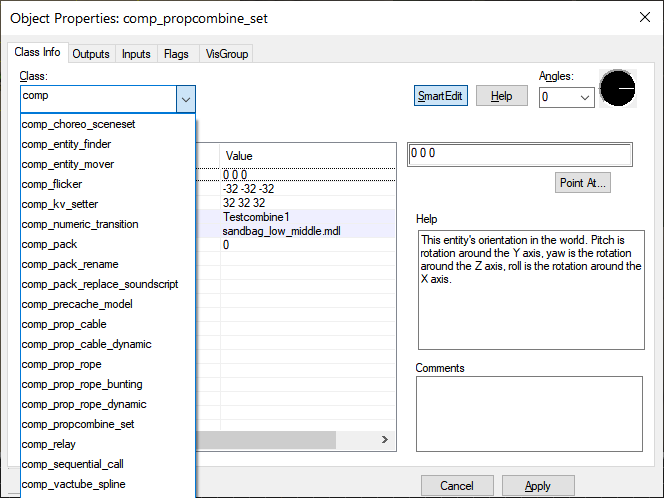Image resolution: width=664 pixels, height=498 pixels.
Task: Choose comp_precache_model class
Action: (x=108, y=304)
